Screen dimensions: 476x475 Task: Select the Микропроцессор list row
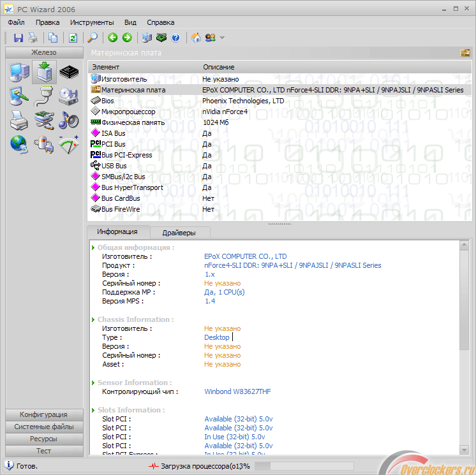[x=279, y=112]
